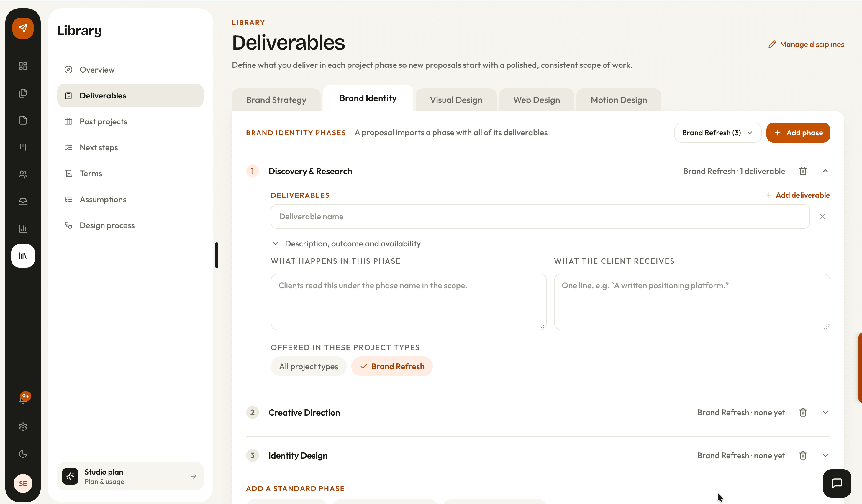This screenshot has width=862, height=504.
Task: Focus the Deliverable name input field
Action: (540, 216)
